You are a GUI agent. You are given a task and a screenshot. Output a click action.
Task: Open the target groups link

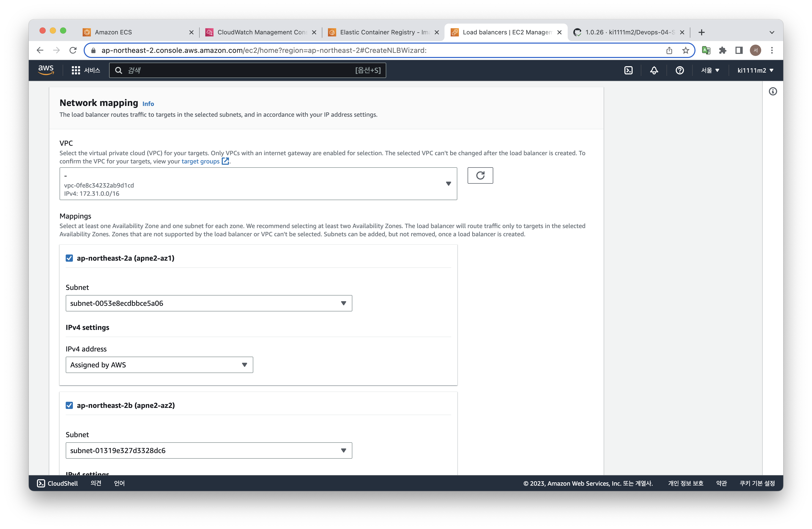click(x=200, y=161)
